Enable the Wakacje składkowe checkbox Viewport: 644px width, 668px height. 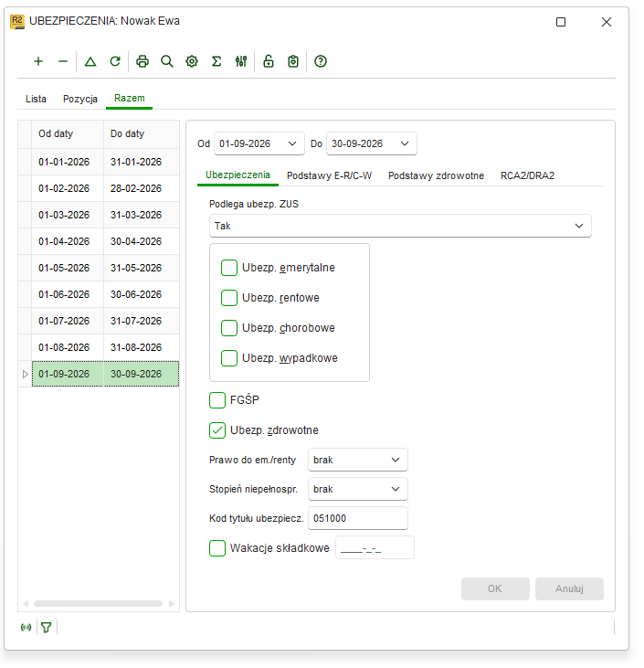pos(217,548)
